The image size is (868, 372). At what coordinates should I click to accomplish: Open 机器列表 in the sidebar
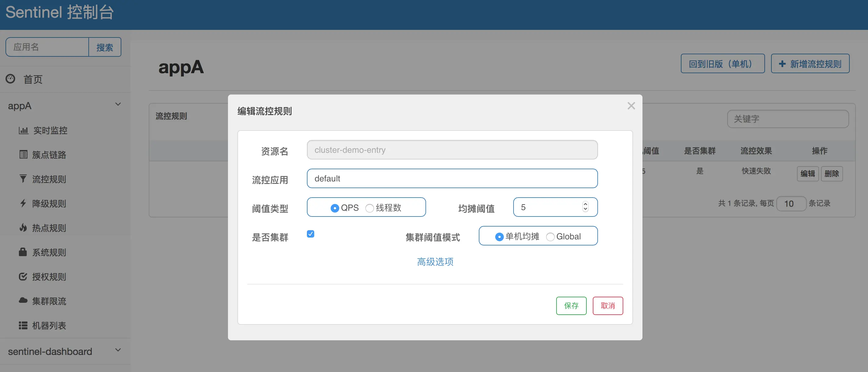pyautogui.click(x=49, y=325)
